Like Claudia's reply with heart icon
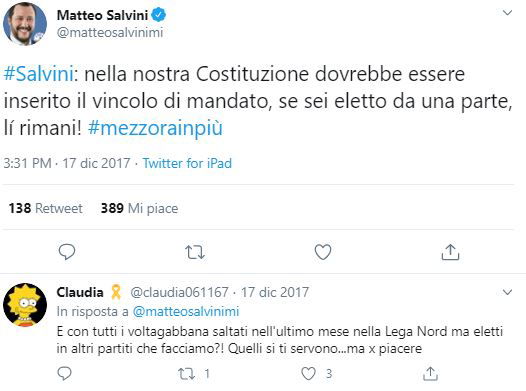Viewport: 526px width, 391px height. pyautogui.click(x=308, y=373)
